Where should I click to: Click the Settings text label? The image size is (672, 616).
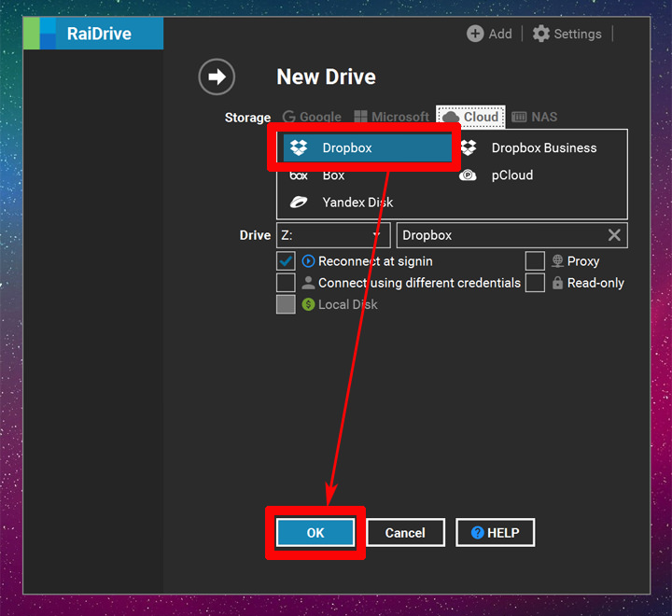click(578, 34)
